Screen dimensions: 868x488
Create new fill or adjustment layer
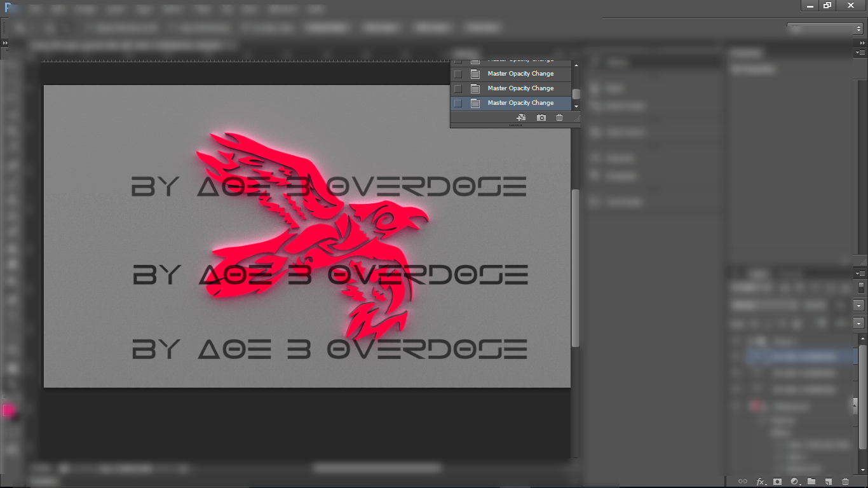(x=794, y=482)
